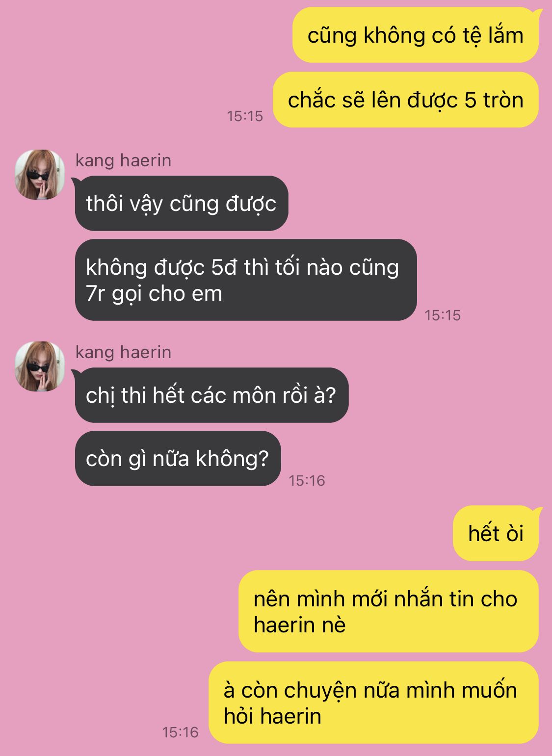Screen dimensions: 552x756
Task: Select the 'cũng không có tệ lắm' message
Action: (416, 35)
